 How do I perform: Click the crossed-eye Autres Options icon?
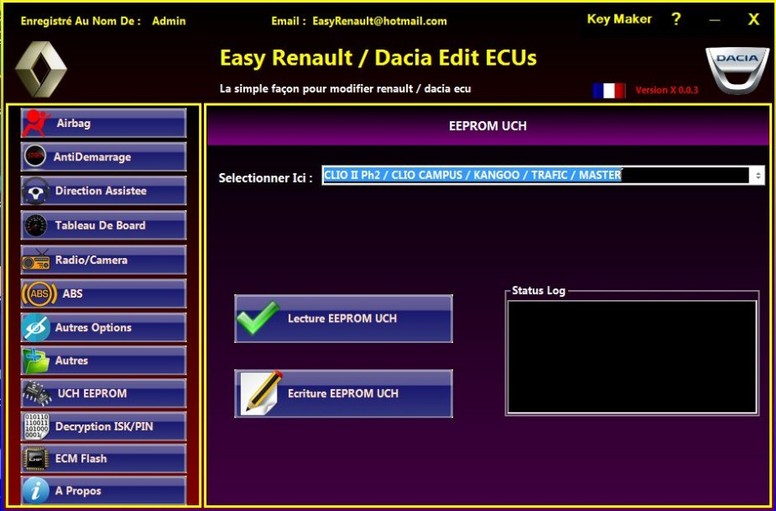point(36,327)
